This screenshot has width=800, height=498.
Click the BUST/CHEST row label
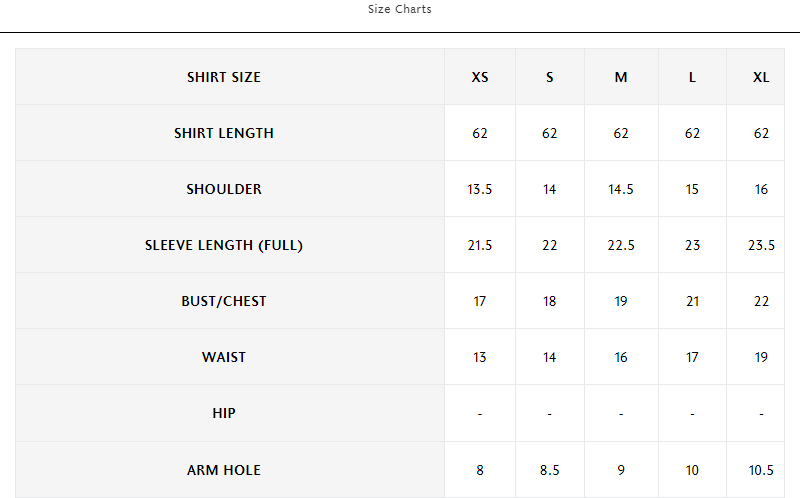tap(224, 301)
